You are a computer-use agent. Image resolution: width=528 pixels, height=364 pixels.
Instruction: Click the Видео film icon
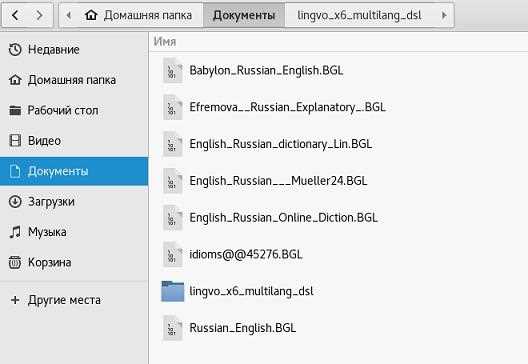(x=15, y=140)
